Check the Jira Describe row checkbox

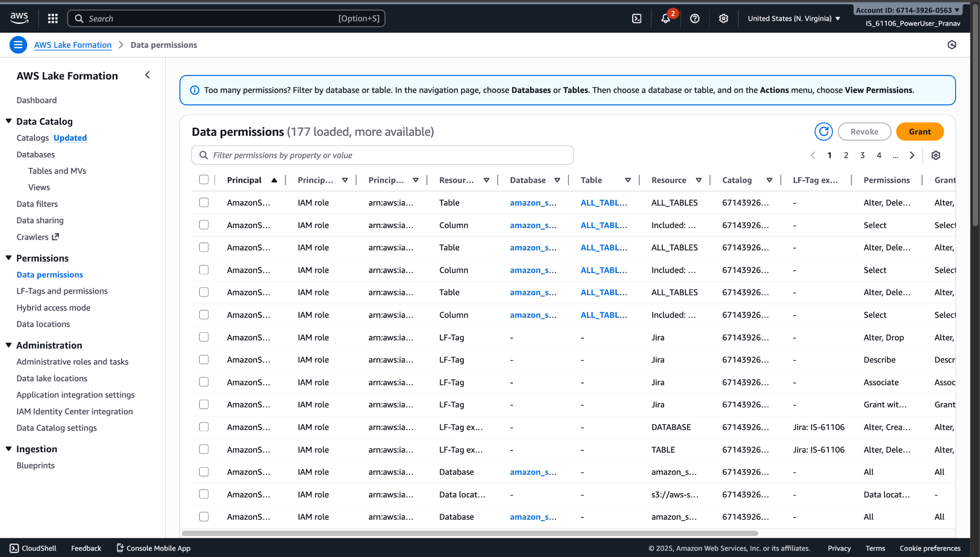coord(204,360)
